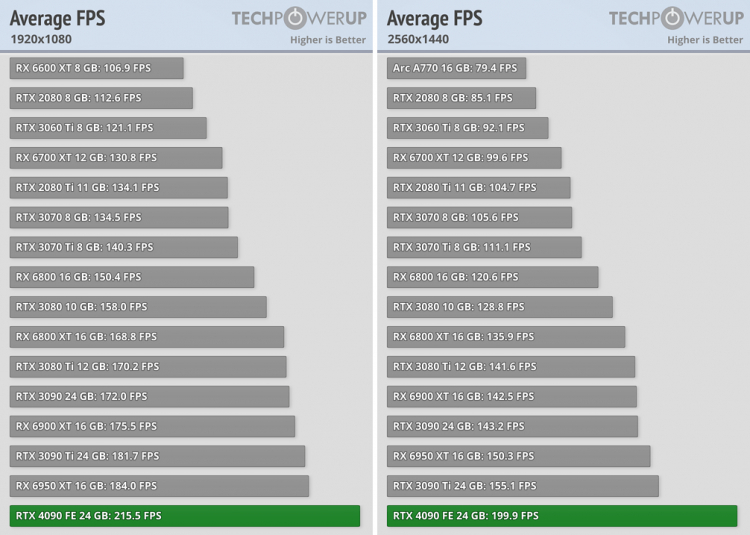Click the RTX 2080 8 GB 112.6 FPS bar

coord(101,98)
